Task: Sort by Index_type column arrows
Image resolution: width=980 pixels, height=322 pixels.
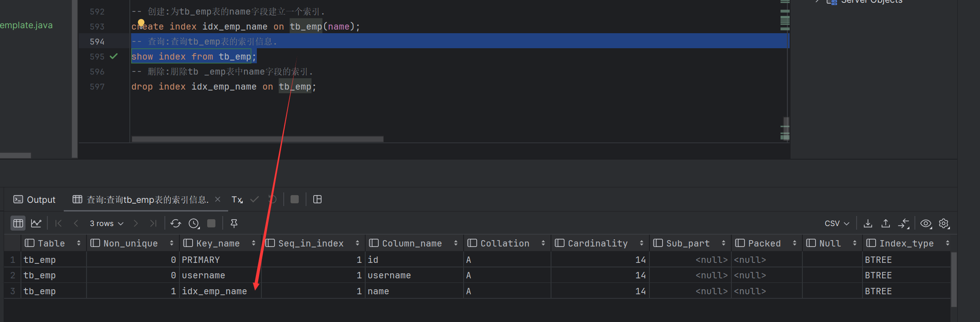Action: click(948, 243)
